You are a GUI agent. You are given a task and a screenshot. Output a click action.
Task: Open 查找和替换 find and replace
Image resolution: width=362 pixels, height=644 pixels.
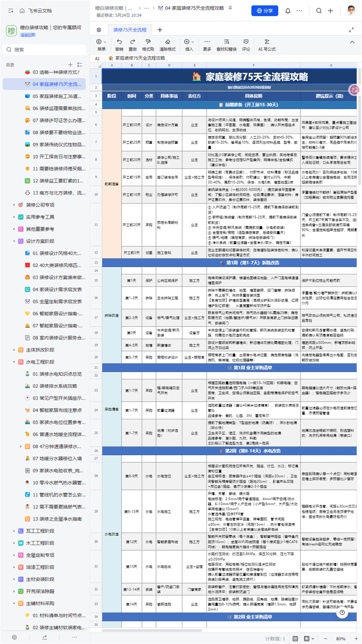click(x=227, y=45)
